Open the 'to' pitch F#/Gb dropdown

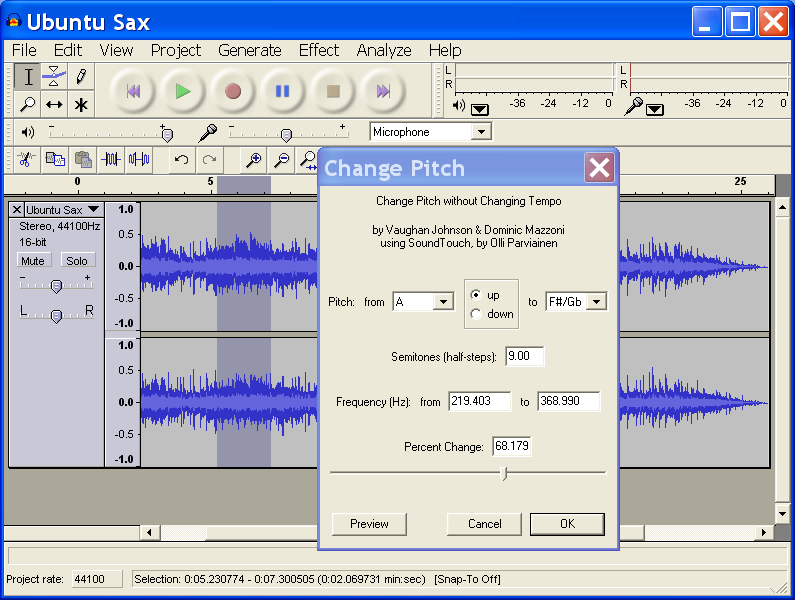[597, 302]
